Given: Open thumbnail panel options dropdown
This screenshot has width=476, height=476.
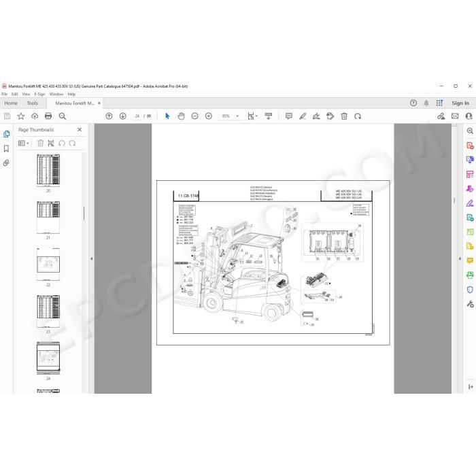Looking at the screenshot, I should click(x=24, y=143).
